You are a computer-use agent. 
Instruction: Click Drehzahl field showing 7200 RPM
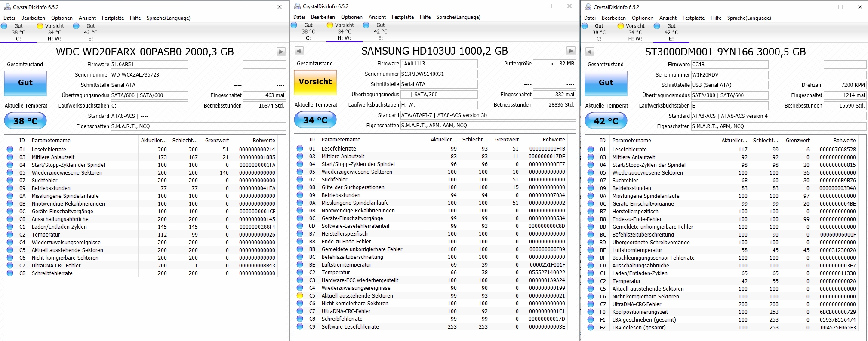(x=845, y=85)
